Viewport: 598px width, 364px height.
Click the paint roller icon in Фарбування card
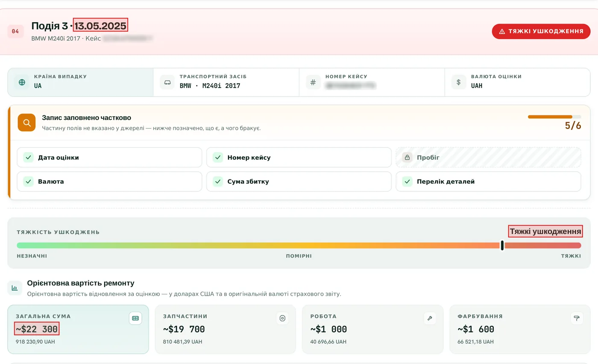pos(577,318)
